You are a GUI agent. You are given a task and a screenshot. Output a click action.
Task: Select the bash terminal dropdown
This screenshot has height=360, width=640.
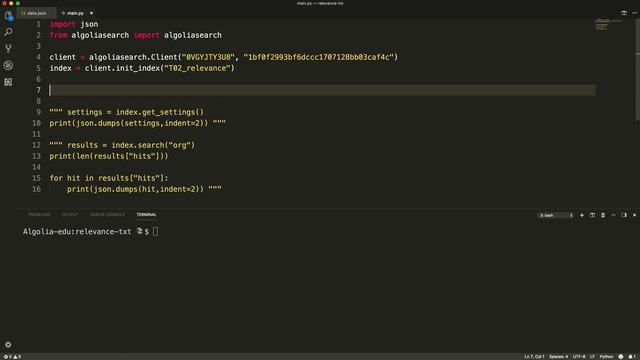(556, 215)
